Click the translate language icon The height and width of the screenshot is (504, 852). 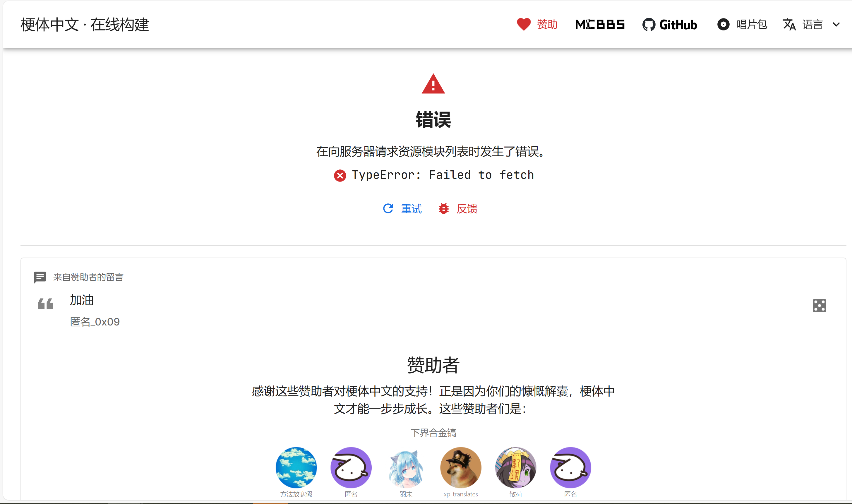coord(789,25)
